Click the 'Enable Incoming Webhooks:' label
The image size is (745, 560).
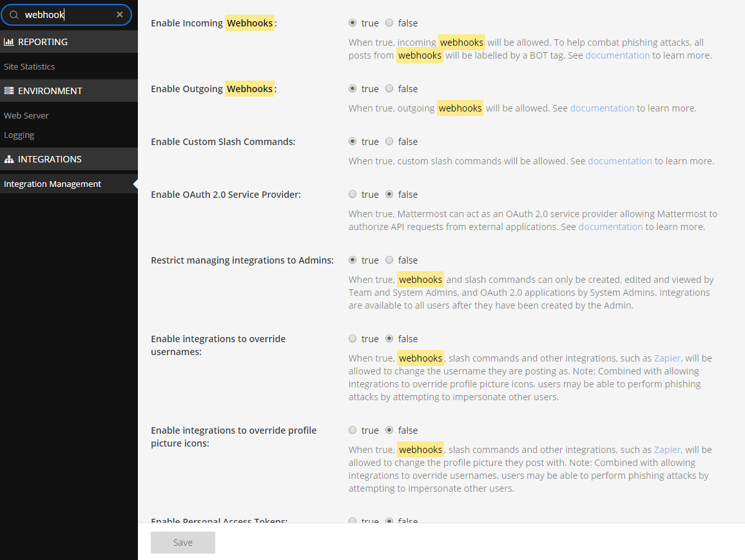[x=214, y=23]
